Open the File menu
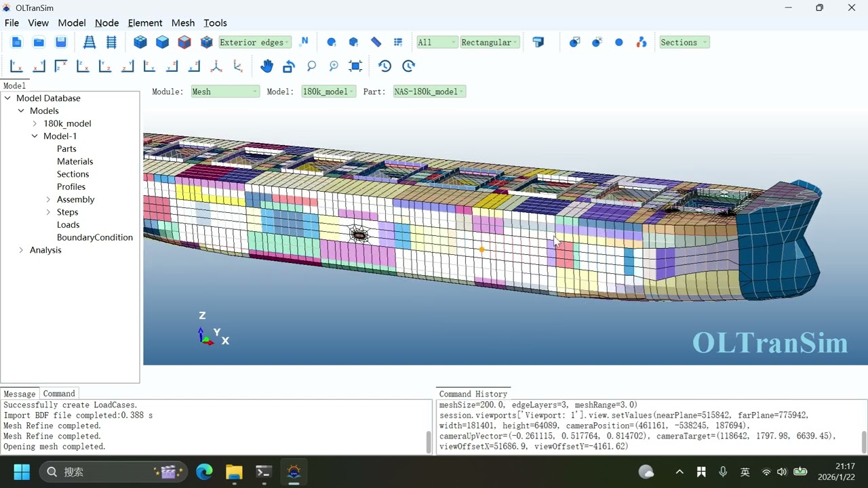This screenshot has width=868, height=488. (x=12, y=23)
